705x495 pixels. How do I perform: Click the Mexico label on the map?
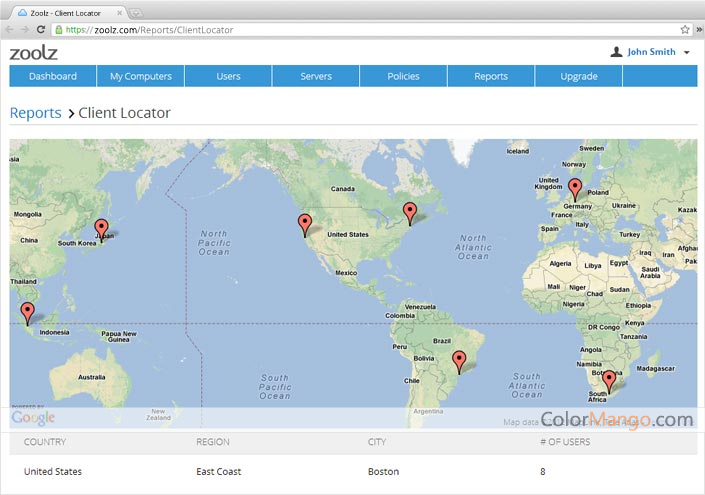tap(346, 272)
